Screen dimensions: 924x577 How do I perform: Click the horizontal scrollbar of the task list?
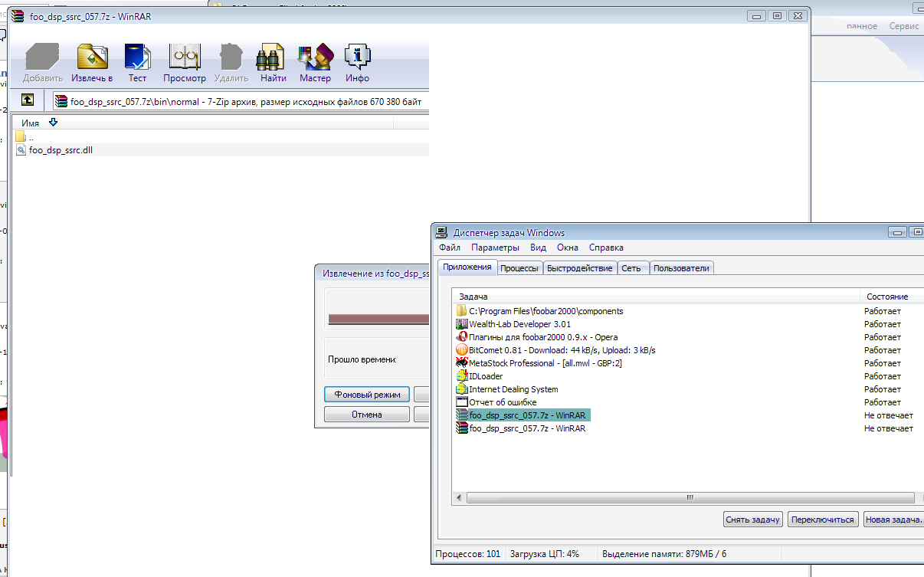click(690, 497)
